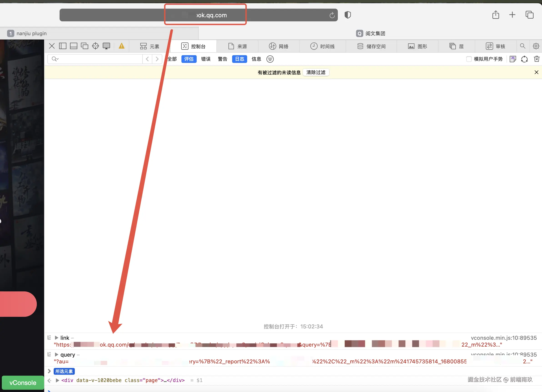Select the element picker crosshair tool
The image size is (542, 392).
[95, 46]
